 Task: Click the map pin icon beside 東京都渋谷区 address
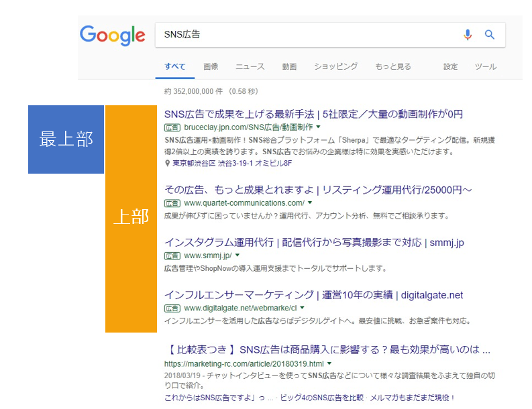coord(167,163)
